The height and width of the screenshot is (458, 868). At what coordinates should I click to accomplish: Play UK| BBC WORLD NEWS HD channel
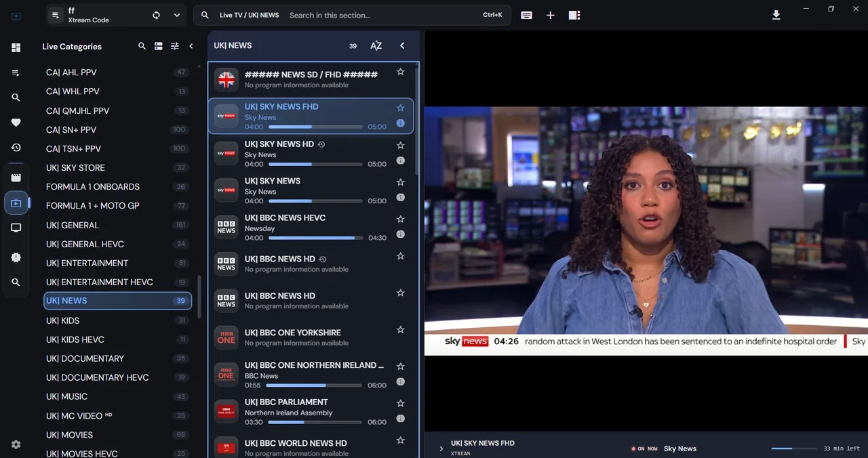[x=311, y=447]
